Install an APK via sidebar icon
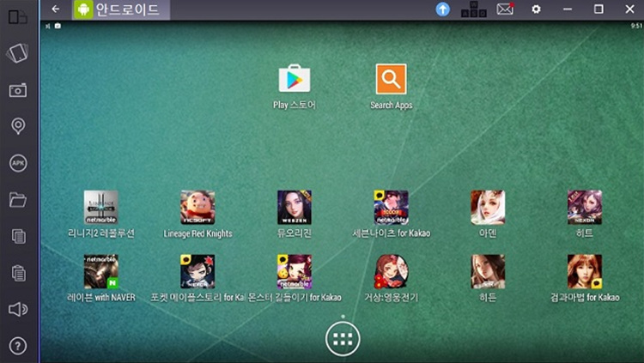Image resolution: width=644 pixels, height=363 pixels. click(18, 163)
